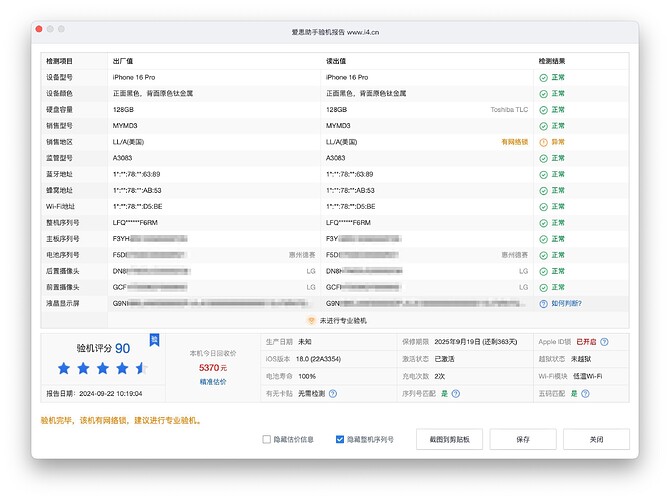Click the 有网络锁 warning label
The width and height of the screenshot is (670, 500).
(x=514, y=142)
